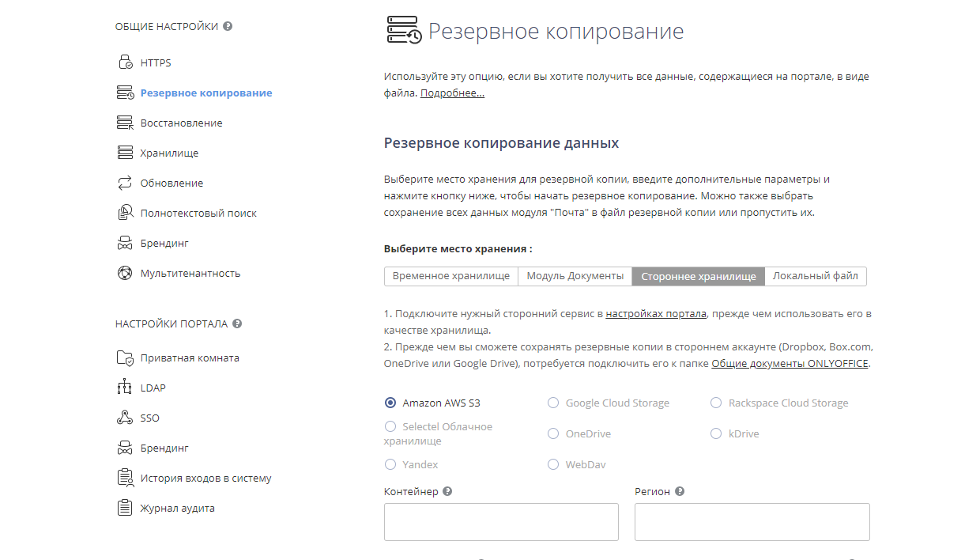Click the Приватная комната folder icon

click(125, 358)
